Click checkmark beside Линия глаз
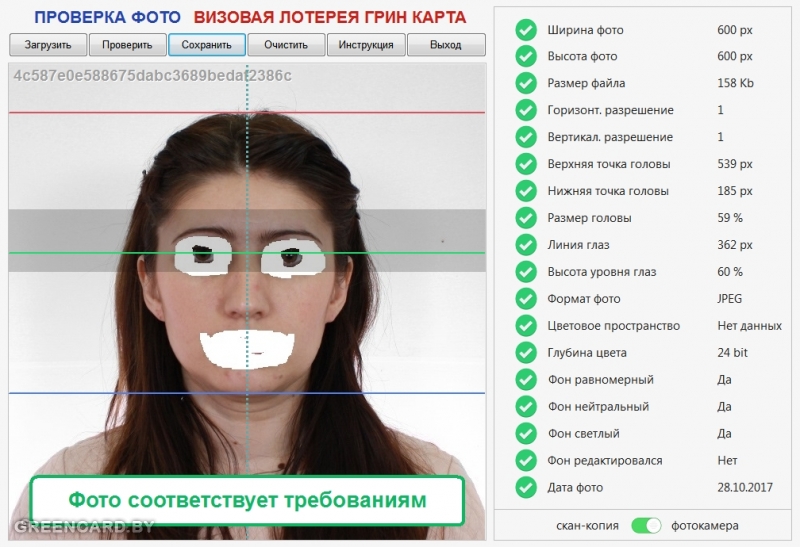Screen dimensions: 800x547 tap(526, 245)
